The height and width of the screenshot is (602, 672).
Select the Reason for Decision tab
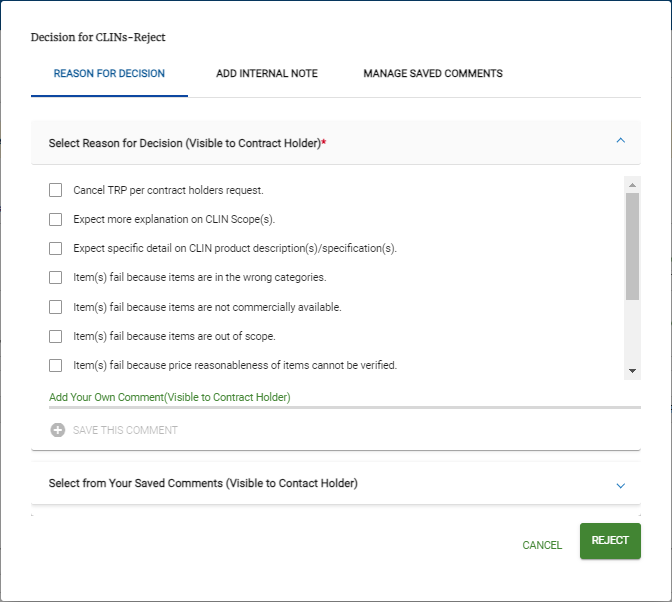click(109, 74)
